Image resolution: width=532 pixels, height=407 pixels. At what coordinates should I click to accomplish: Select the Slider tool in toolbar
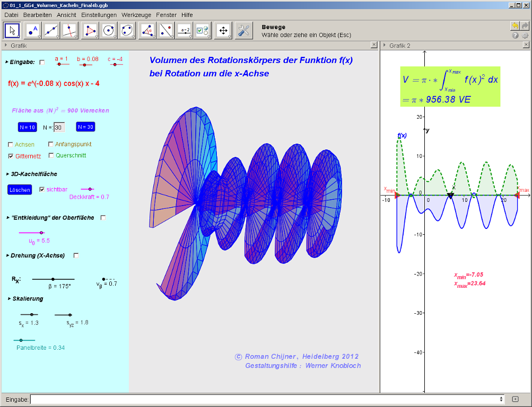(x=184, y=31)
